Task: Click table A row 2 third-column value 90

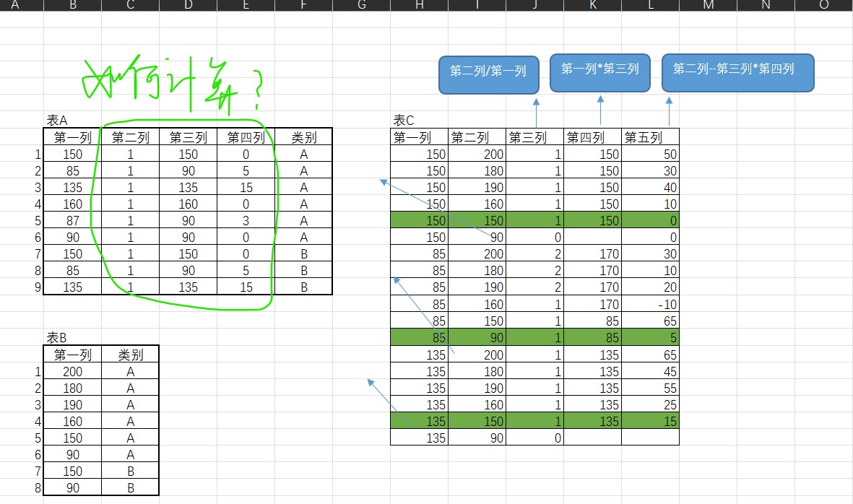Action: click(189, 170)
